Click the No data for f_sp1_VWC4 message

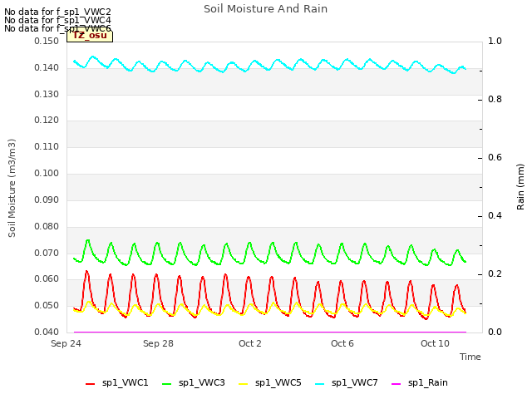pyautogui.click(x=57, y=20)
